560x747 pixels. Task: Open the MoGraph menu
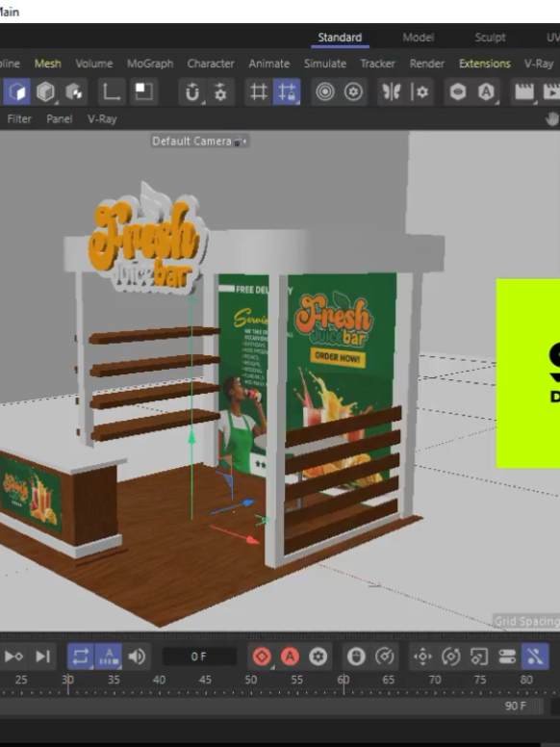[150, 64]
